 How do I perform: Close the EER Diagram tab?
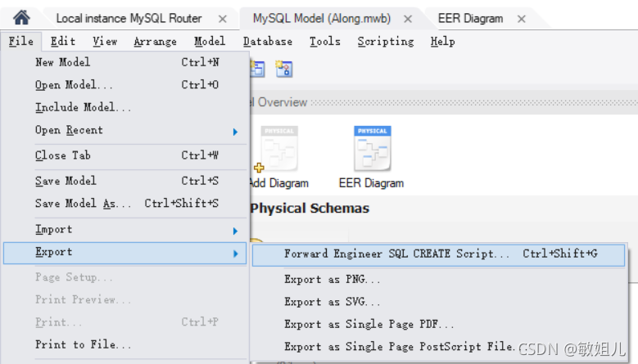pyautogui.click(x=521, y=19)
